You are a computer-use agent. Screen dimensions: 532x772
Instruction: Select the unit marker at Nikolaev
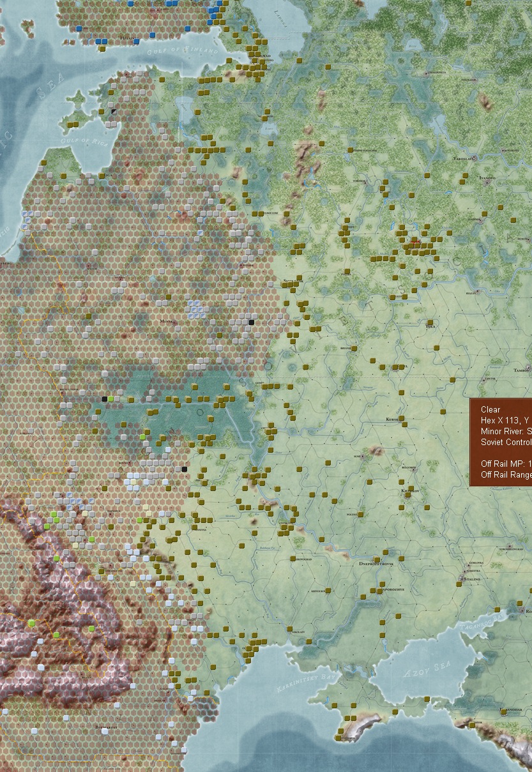click(291, 630)
